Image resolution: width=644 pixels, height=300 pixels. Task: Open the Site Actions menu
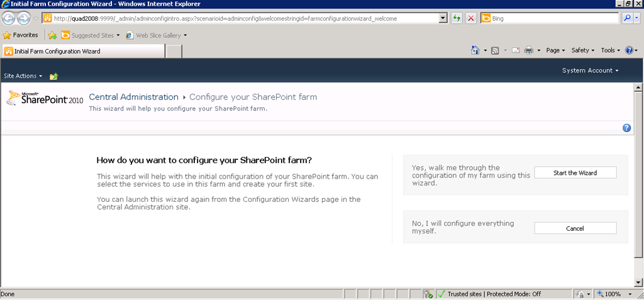(23, 76)
